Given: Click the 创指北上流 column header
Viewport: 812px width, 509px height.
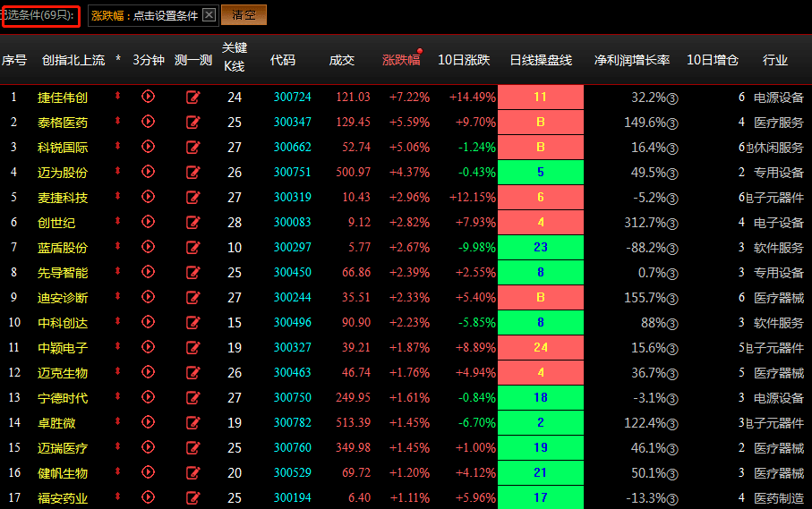Looking at the screenshot, I should [x=73, y=60].
